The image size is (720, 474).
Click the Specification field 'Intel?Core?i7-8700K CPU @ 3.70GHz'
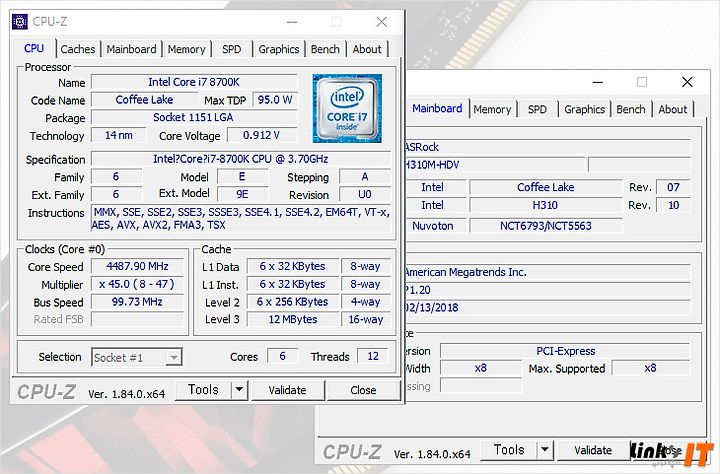241,159
